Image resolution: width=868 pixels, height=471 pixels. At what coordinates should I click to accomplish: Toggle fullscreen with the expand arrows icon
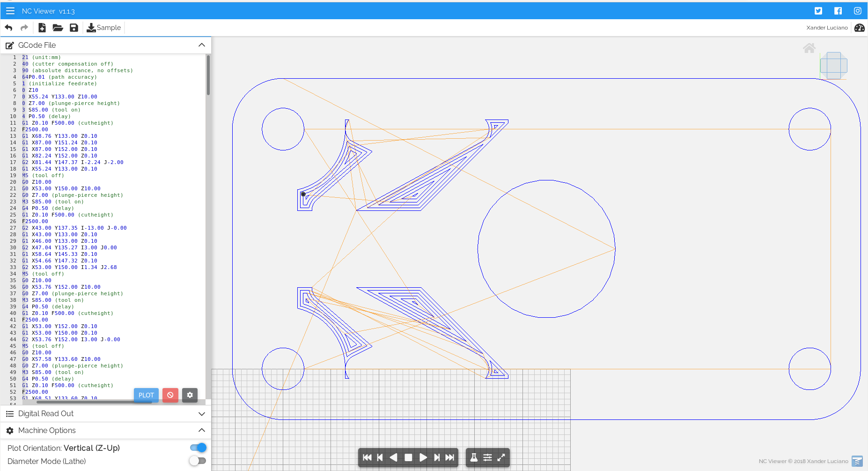pos(501,457)
